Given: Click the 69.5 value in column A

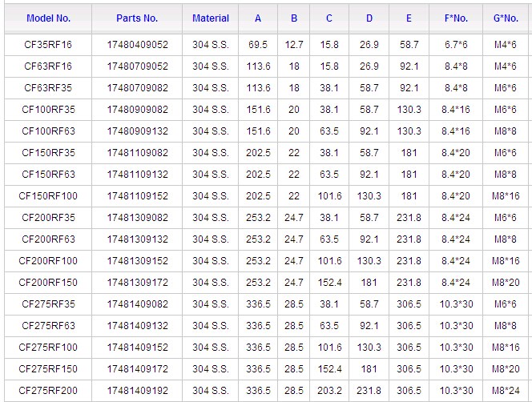Looking at the screenshot, I should coord(258,45).
